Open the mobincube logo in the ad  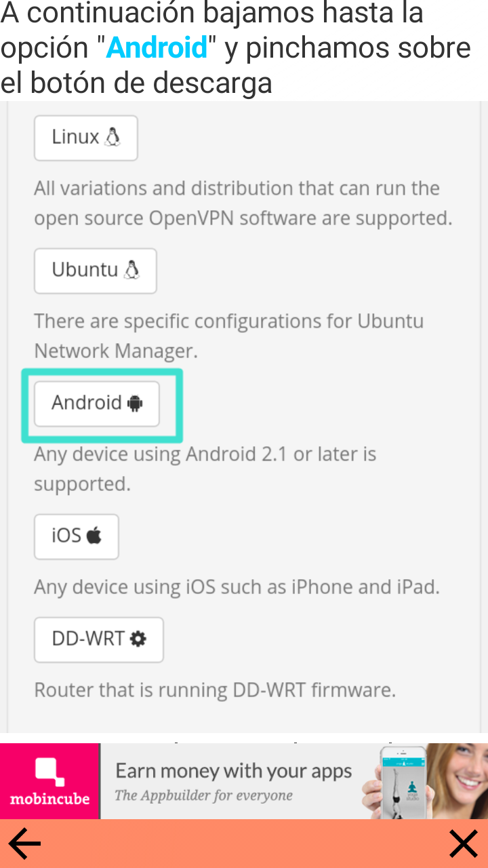coord(50,781)
